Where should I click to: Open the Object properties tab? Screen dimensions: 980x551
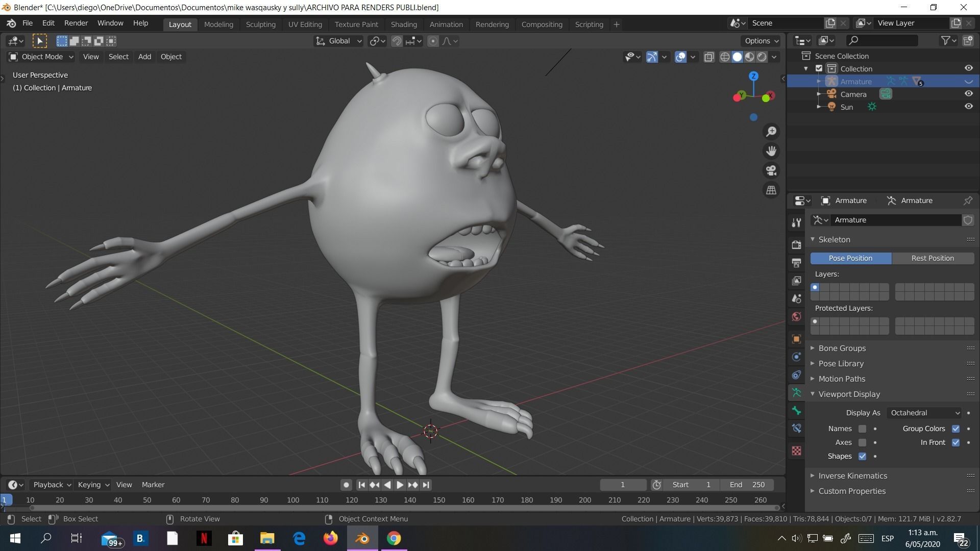click(796, 339)
